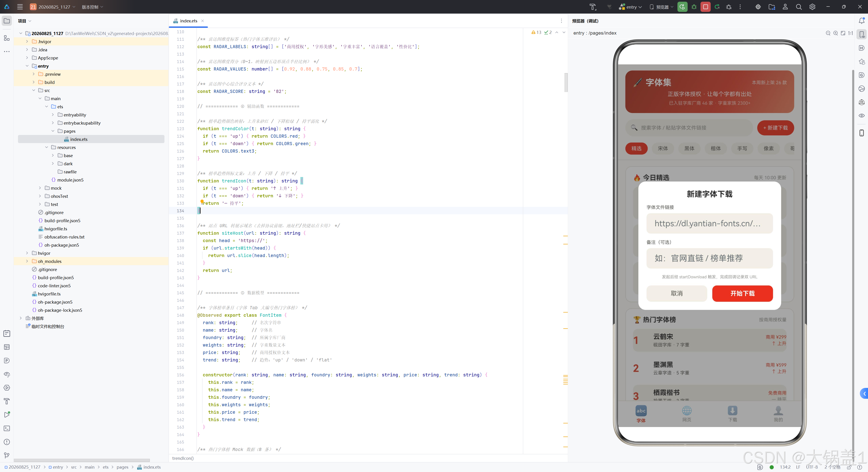The height and width of the screenshot is (472, 868).
Task: Select the 像素 category chip in preview
Action: click(769, 149)
